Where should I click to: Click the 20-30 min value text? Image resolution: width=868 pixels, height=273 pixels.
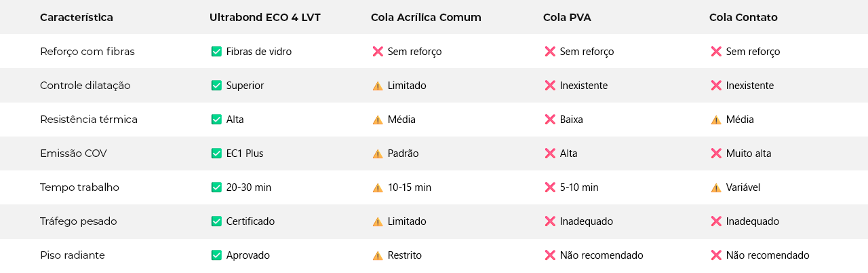[x=249, y=187]
